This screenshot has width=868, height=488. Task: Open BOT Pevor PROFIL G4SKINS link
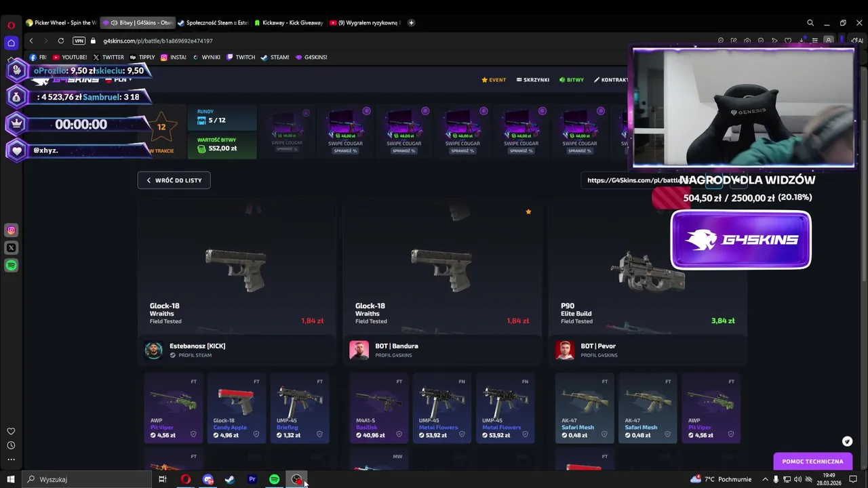click(x=599, y=355)
